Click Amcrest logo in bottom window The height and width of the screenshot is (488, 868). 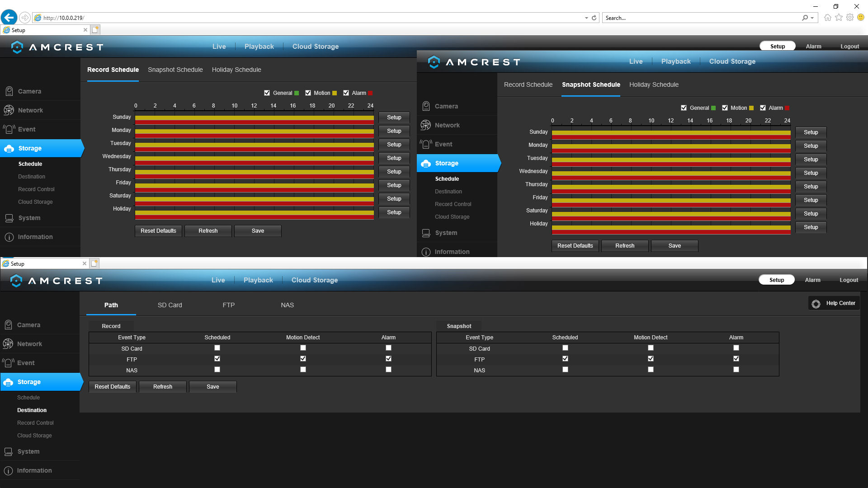(x=57, y=281)
